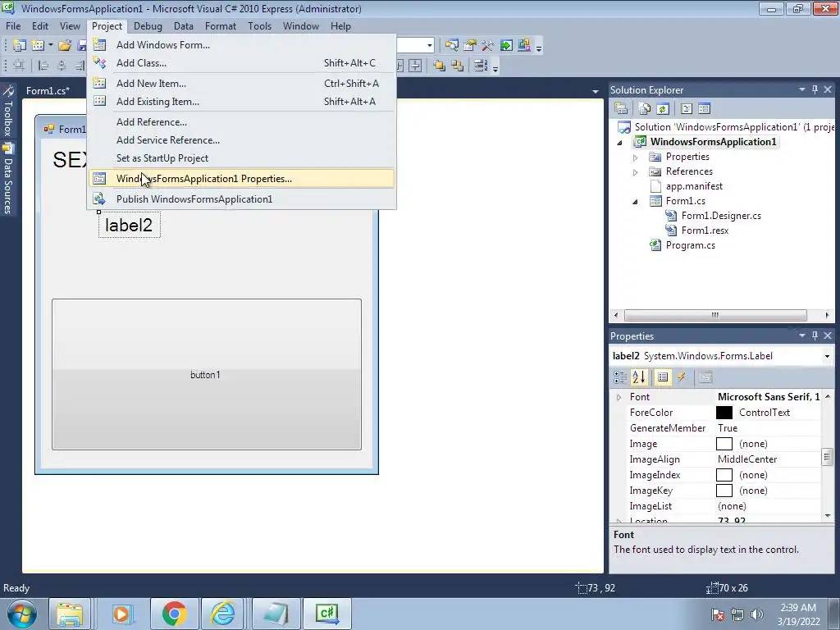Viewport: 840px width, 630px height.
Task: Open the Tools menu
Action: (x=259, y=26)
